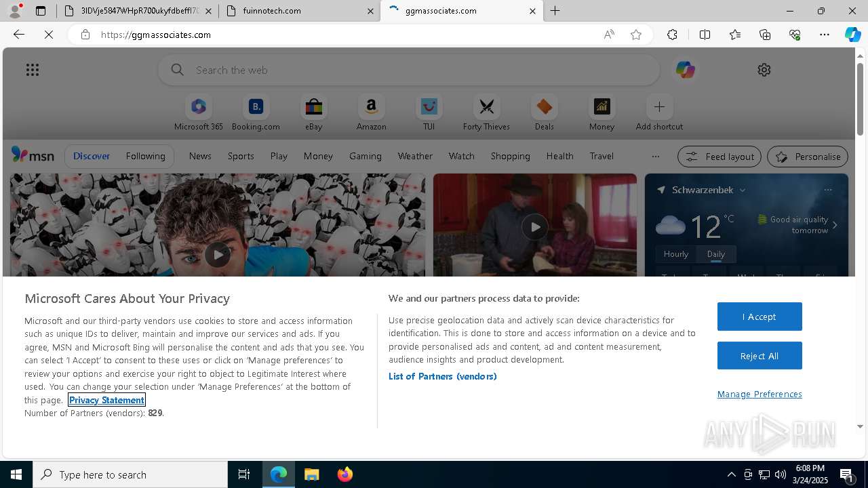Switch to the funnotech.com tab
The width and height of the screenshot is (868, 488).
pyautogui.click(x=300, y=11)
